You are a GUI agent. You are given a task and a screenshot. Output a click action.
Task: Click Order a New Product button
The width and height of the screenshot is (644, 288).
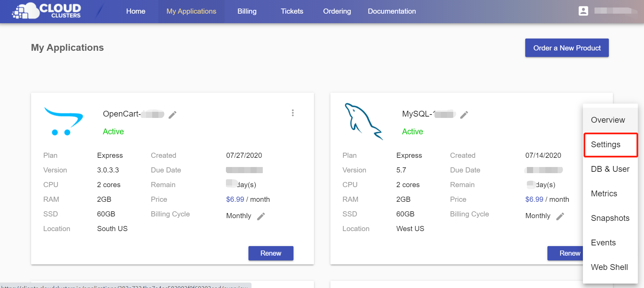[567, 48]
